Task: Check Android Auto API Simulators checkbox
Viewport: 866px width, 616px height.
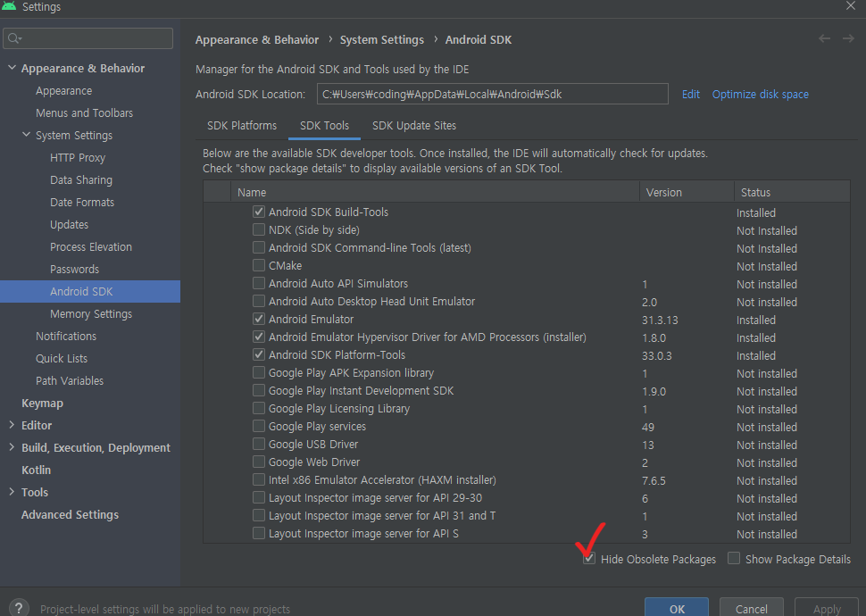Action: click(259, 283)
